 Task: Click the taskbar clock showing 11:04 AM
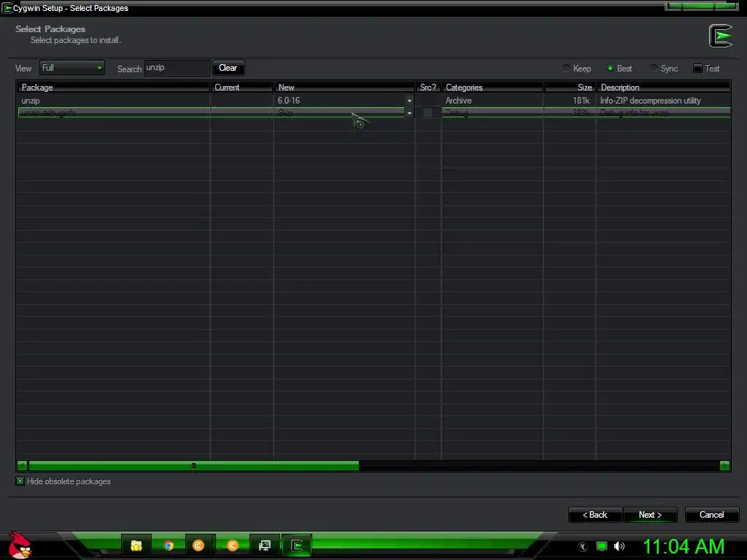(684, 546)
